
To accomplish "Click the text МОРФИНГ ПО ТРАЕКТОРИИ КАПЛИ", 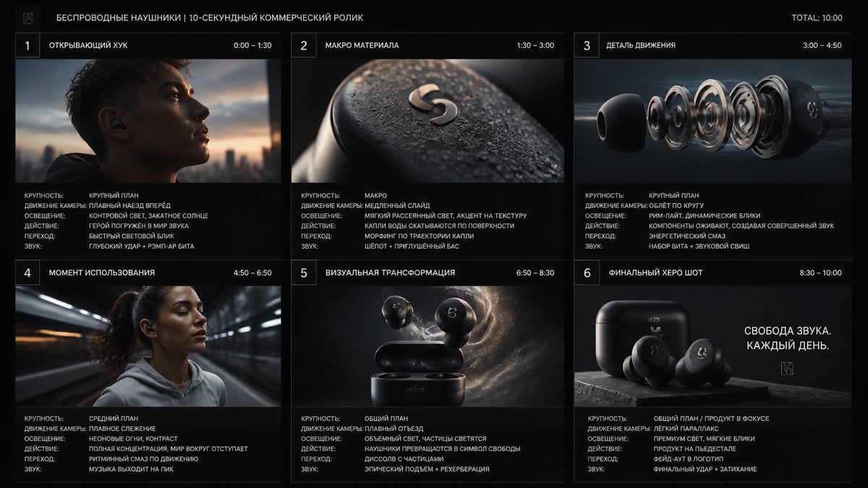I will pyautogui.click(x=420, y=236).
